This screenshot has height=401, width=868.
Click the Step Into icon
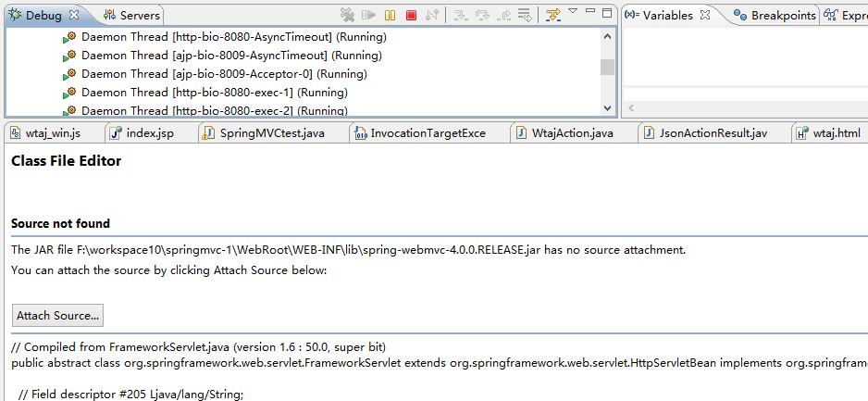461,15
